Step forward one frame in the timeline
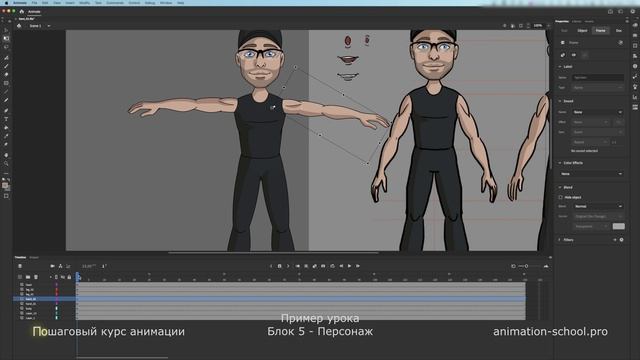 pos(358,266)
